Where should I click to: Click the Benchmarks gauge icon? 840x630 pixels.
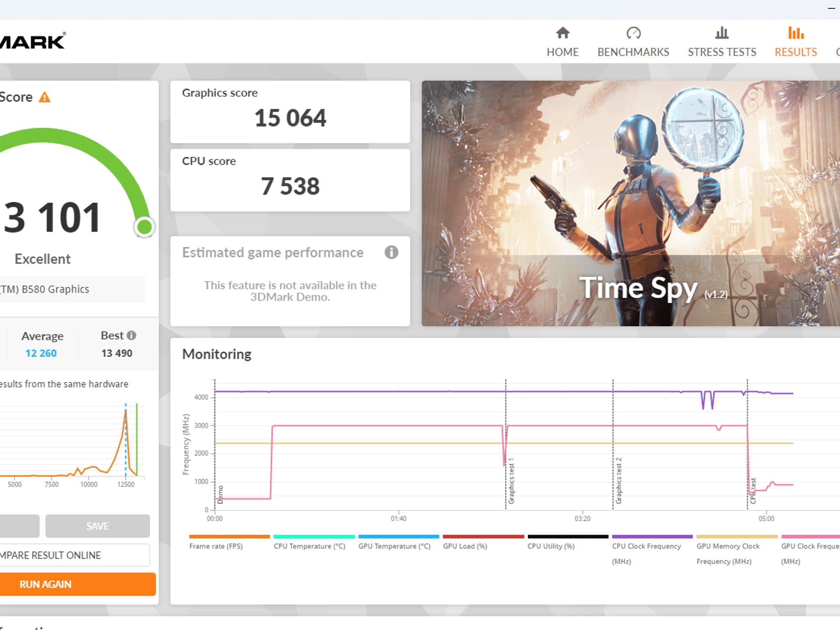633,33
